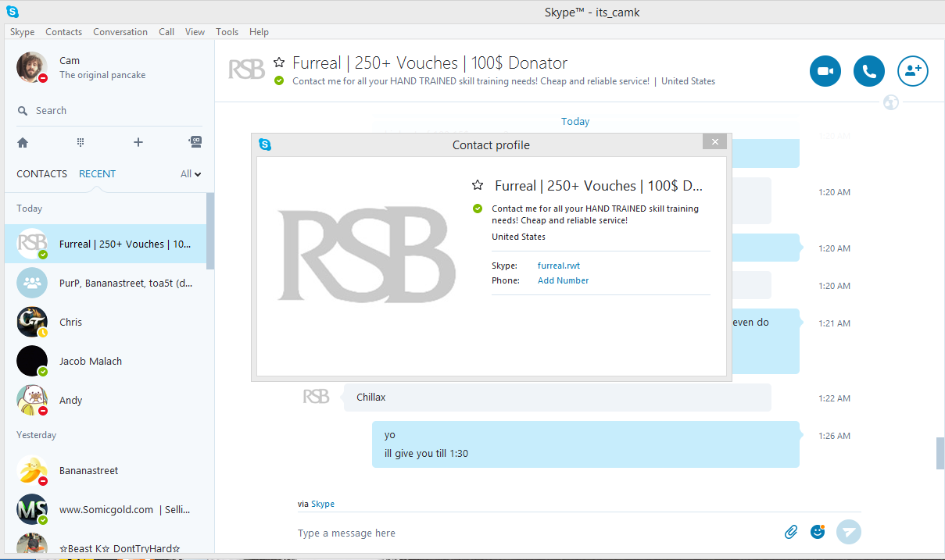945x560 pixels.
Task: Click Cam's mood text The original pancake
Action: click(x=102, y=75)
